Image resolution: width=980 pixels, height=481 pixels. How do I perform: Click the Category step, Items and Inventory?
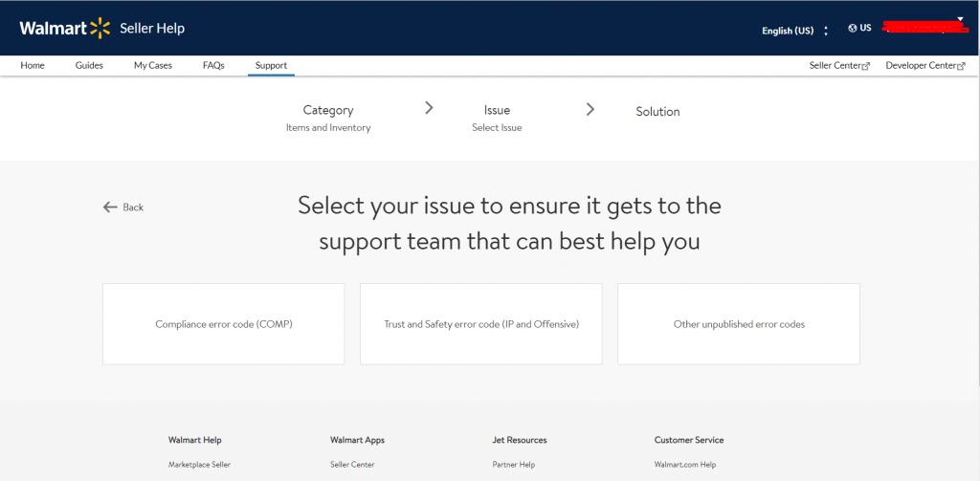pos(328,118)
